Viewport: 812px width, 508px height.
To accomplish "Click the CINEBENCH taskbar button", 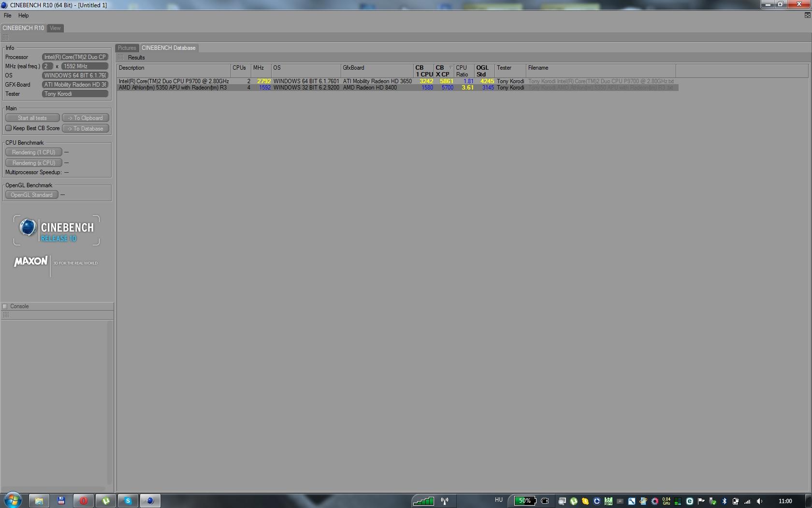I will click(150, 501).
